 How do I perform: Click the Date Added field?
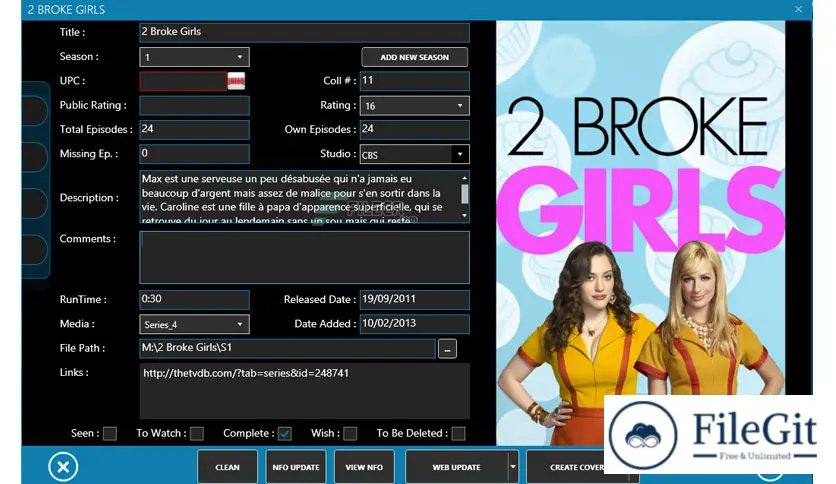(414, 324)
